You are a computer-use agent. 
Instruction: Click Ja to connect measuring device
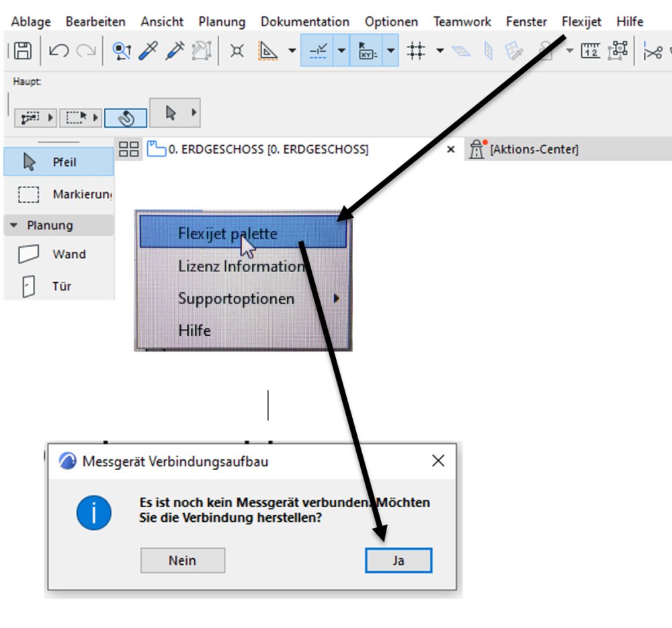[398, 560]
